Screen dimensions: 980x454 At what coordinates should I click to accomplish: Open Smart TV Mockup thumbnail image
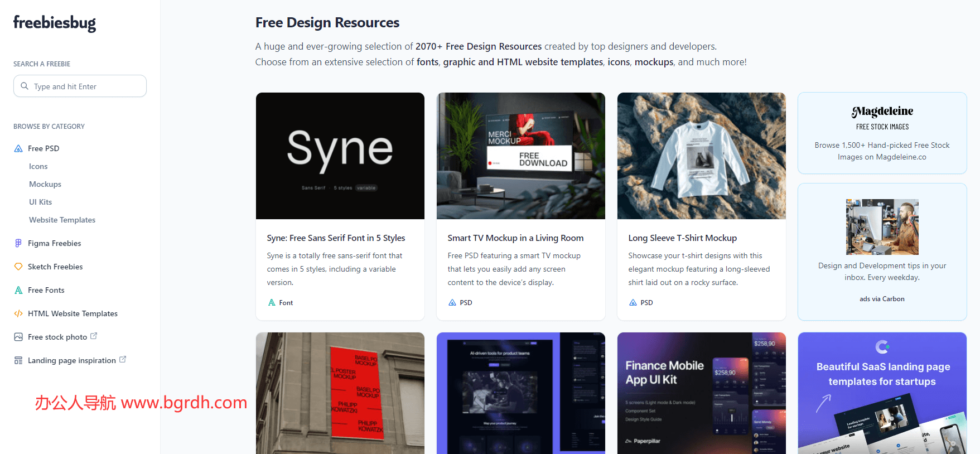pos(520,156)
